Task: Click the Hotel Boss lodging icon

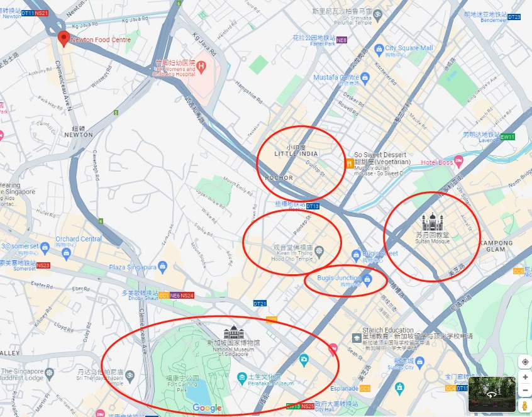Action: coord(458,162)
